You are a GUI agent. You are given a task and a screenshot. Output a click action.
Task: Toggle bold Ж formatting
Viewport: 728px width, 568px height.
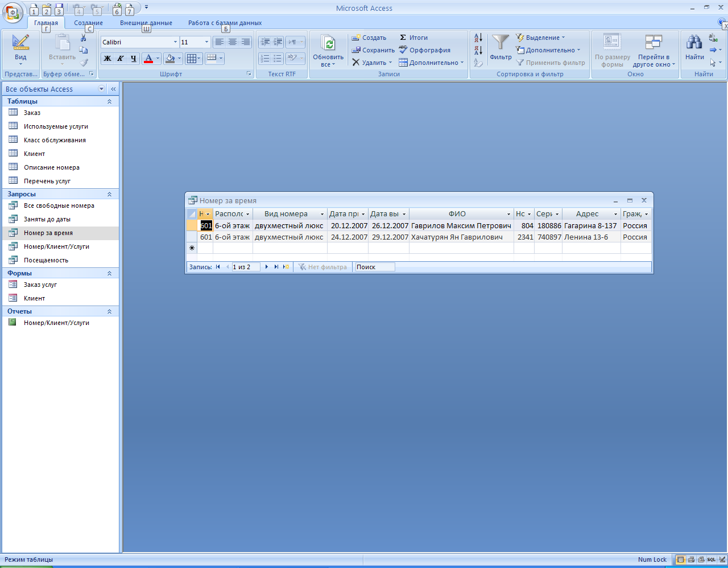pos(107,59)
